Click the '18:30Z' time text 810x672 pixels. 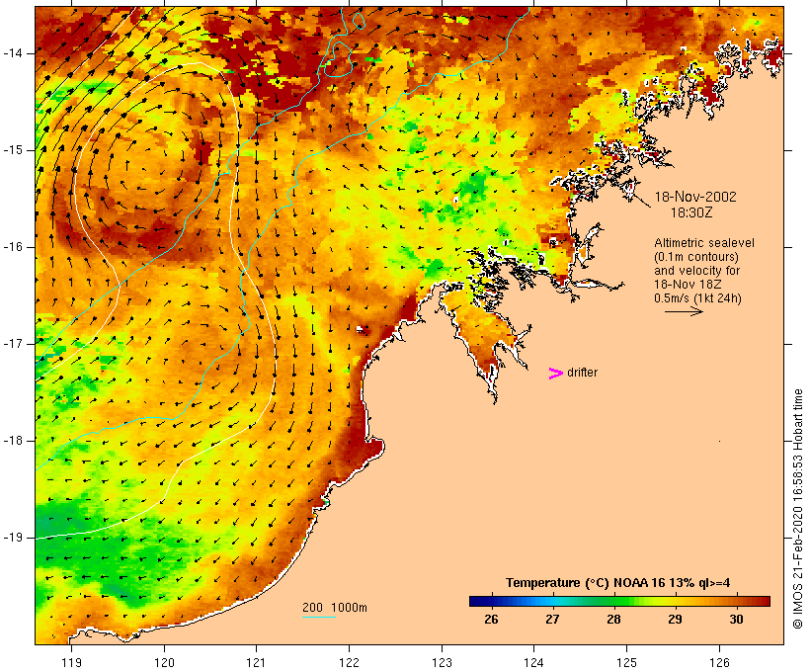pyautogui.click(x=691, y=212)
